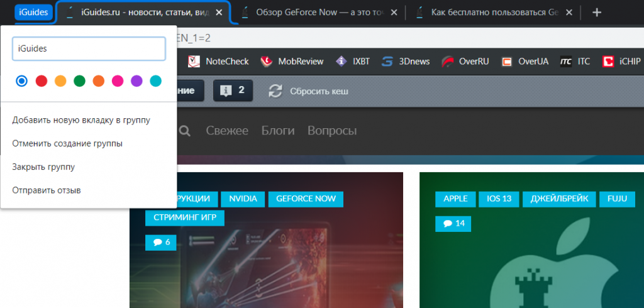Click the NVIDIA article tag
Viewport: 644px width, 308px height.
point(243,199)
